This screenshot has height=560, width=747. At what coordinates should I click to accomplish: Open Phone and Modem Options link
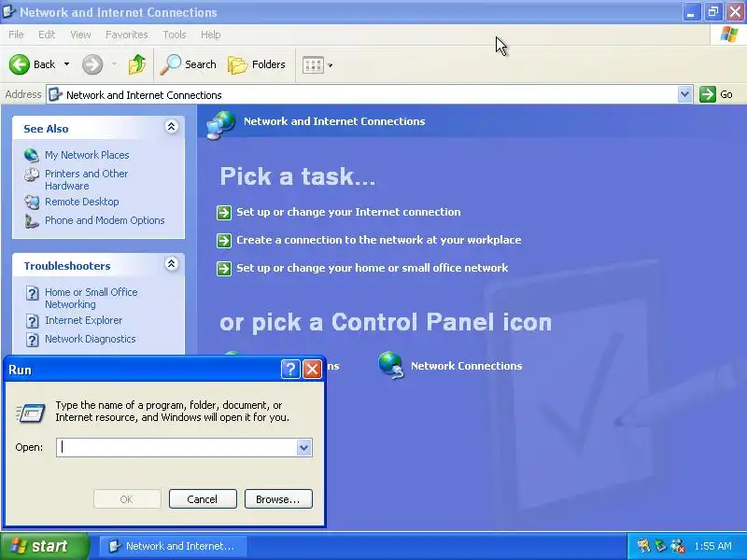105,220
